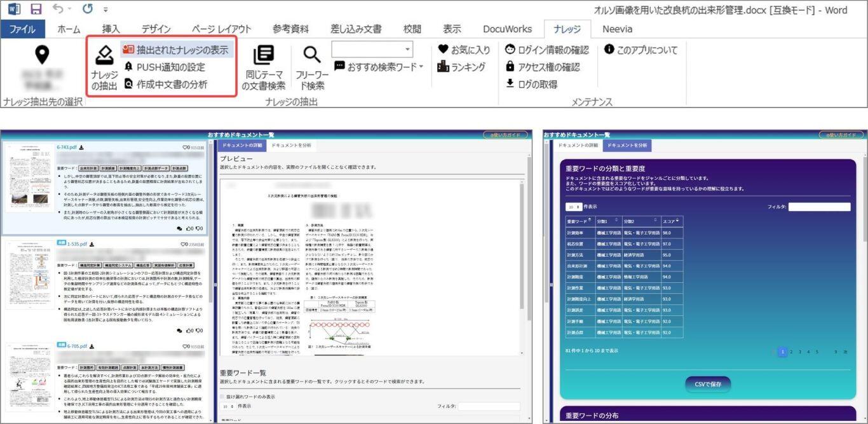
Task: Open 同じテーマの文書検索 from the ribbon
Action: (x=263, y=57)
